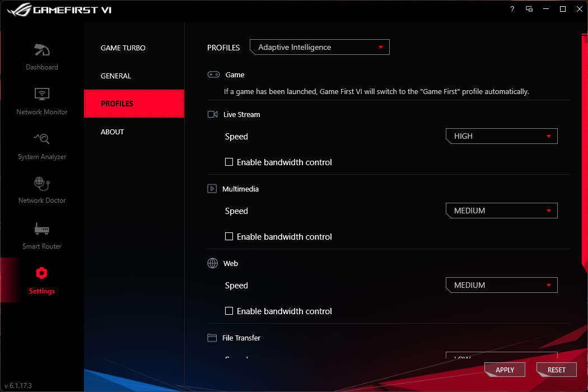Click the 'Live Stream' section heading
Viewport: 588px width, 392px height.
click(x=241, y=114)
